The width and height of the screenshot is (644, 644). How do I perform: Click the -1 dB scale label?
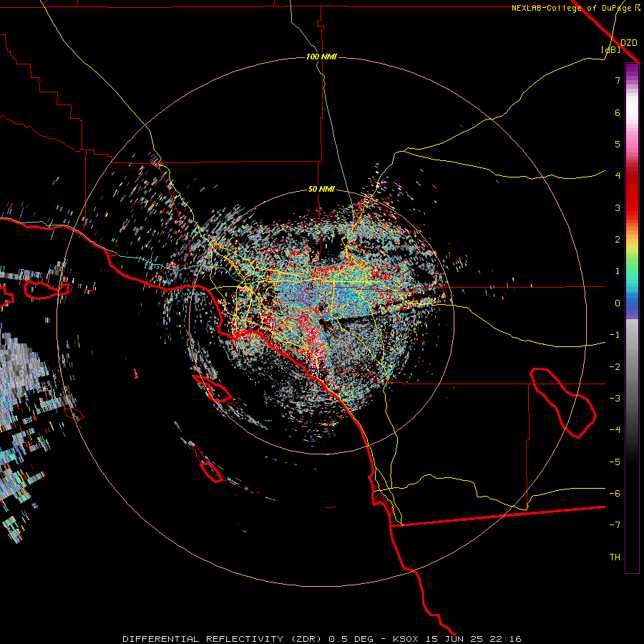[615, 334]
